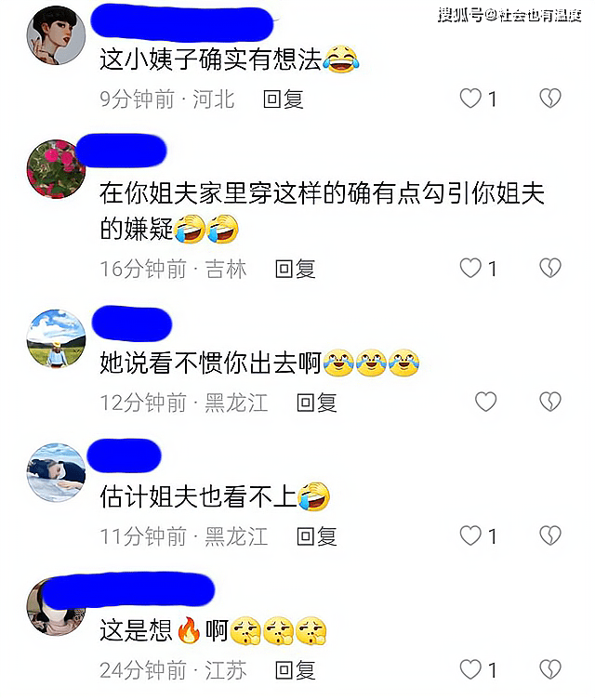
Task: Dislike the Hebei comment with broken heart
Action: [x=550, y=99]
